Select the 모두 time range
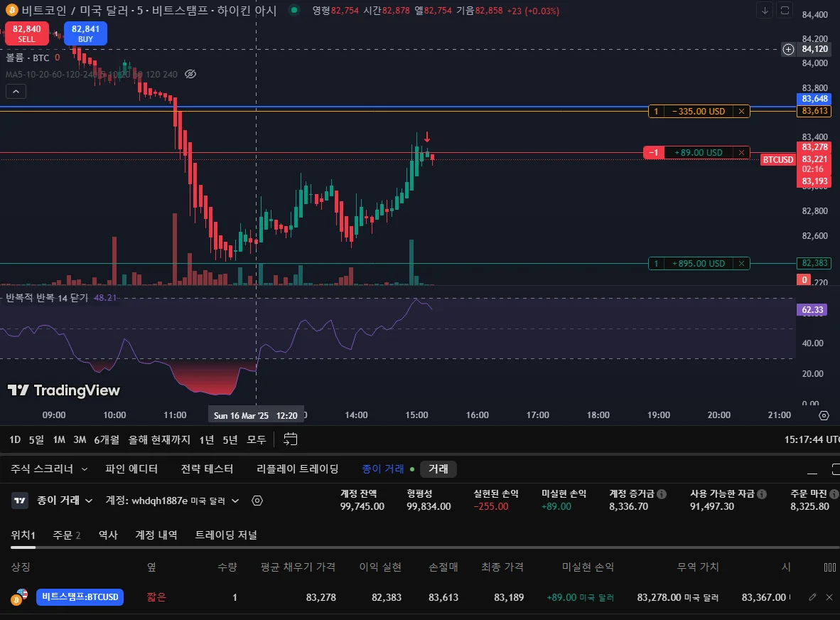Screen dimensions: 840x620 pos(256,440)
